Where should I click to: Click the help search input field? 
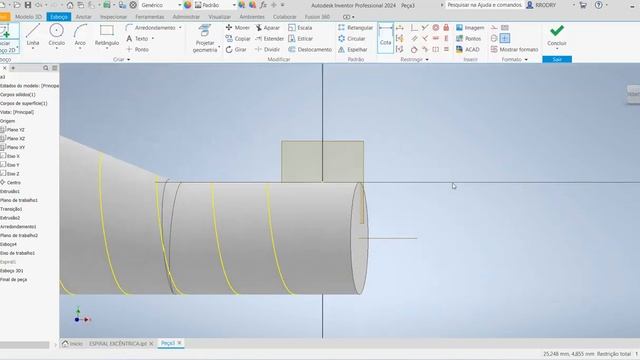[x=484, y=5]
